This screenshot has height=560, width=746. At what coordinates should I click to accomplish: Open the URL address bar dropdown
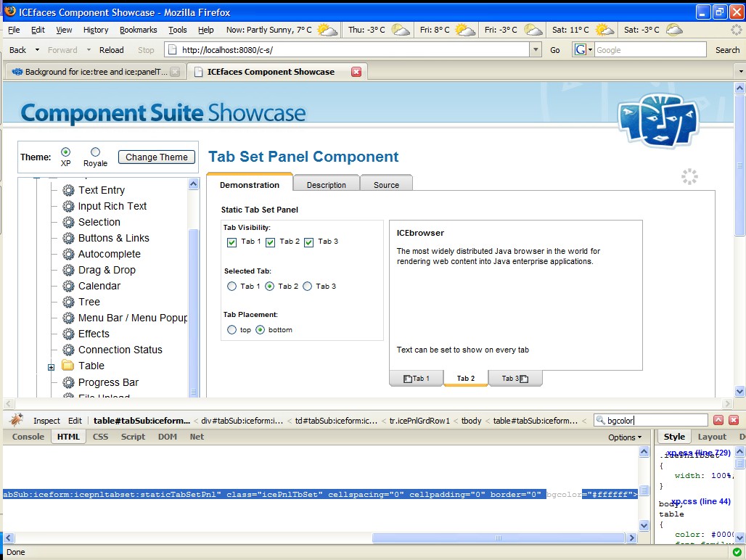[x=536, y=49]
